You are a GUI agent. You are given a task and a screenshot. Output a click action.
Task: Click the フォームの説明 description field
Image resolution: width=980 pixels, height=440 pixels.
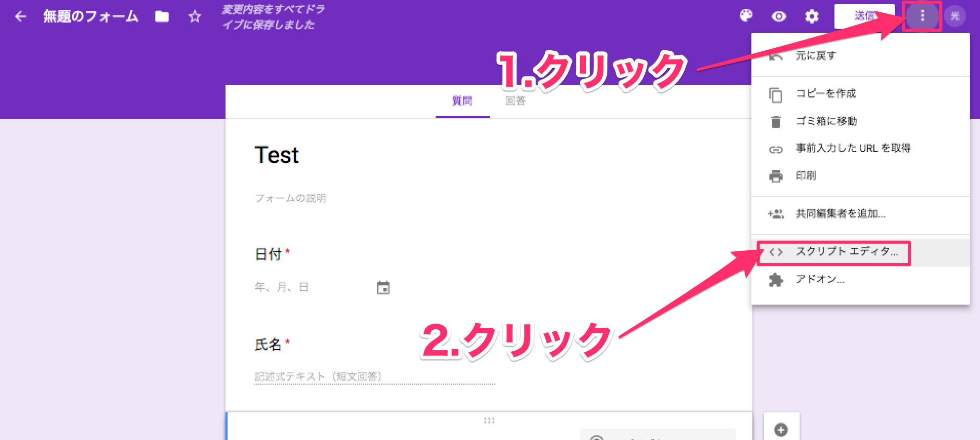click(x=290, y=198)
